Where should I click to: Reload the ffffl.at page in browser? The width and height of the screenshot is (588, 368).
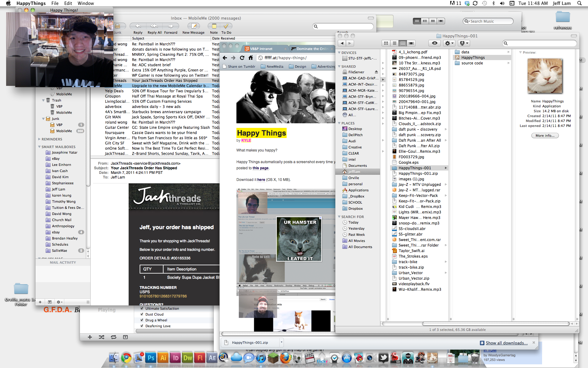tap(242, 58)
